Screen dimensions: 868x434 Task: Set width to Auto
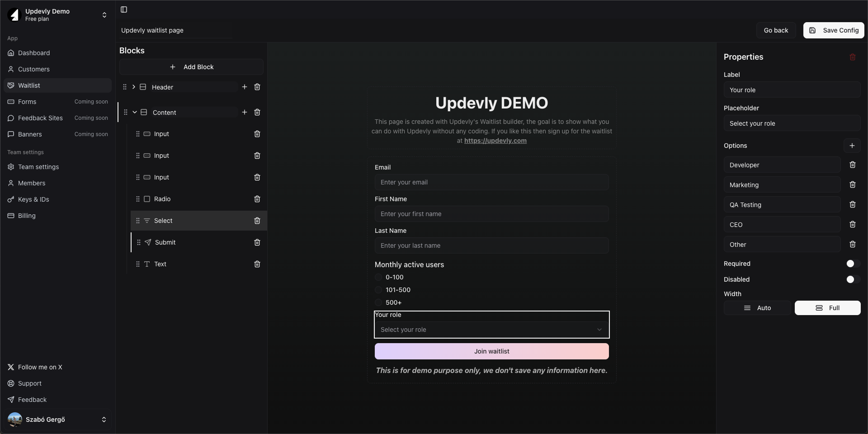(x=757, y=308)
